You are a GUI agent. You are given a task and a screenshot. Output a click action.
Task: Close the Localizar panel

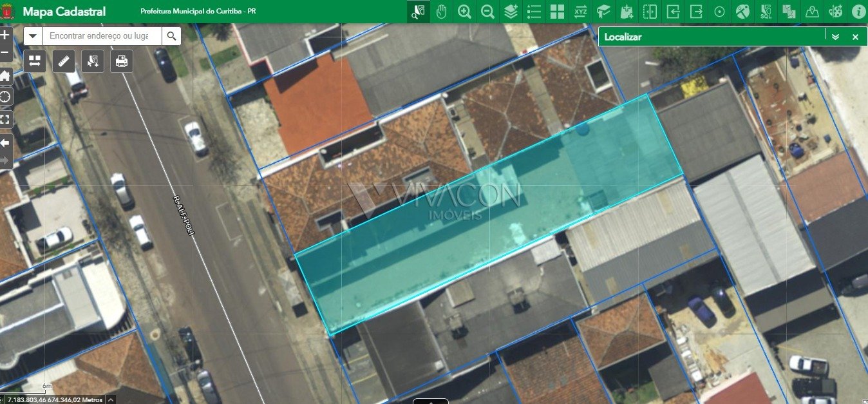coord(855,37)
